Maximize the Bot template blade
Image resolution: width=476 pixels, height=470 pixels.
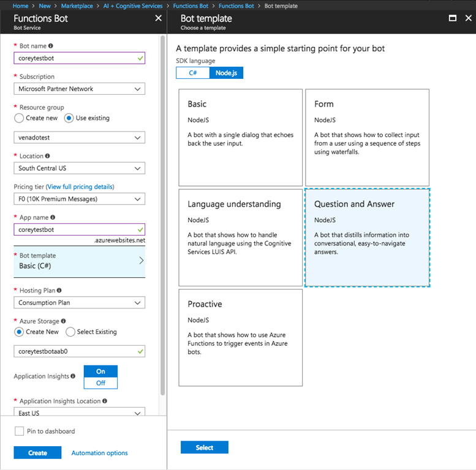click(452, 18)
